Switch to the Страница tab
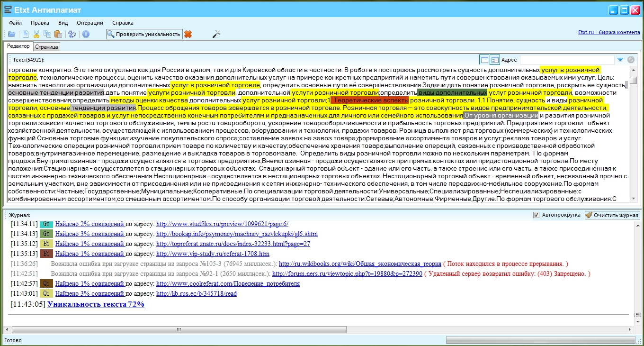 [46, 47]
